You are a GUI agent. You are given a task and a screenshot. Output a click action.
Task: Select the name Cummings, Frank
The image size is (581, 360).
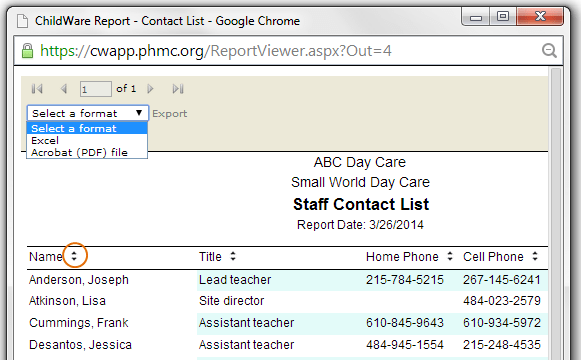point(79,323)
